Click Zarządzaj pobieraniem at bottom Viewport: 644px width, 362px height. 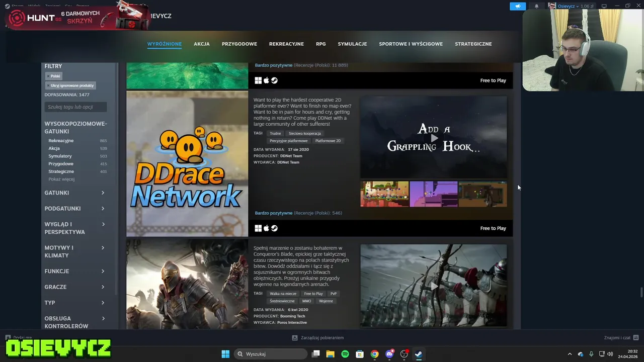(322, 338)
